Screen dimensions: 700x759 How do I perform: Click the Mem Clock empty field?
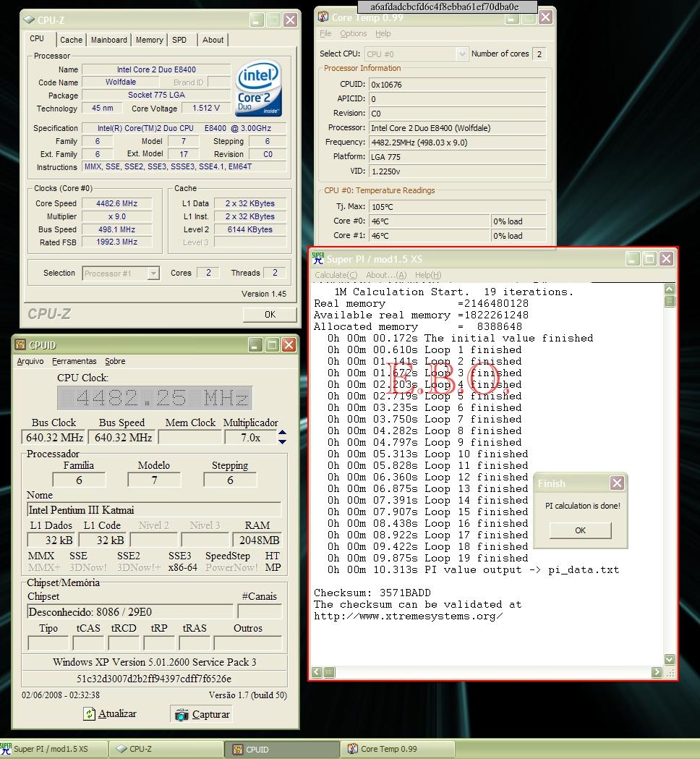(x=190, y=438)
